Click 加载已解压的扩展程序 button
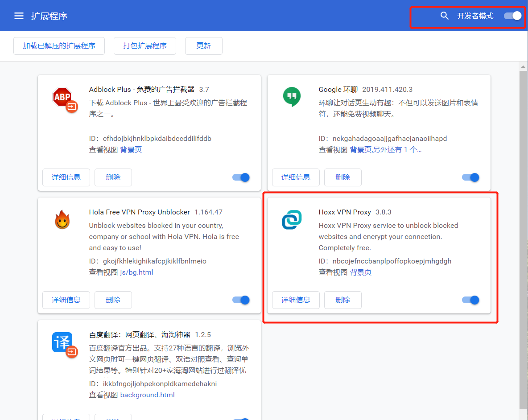528x420 pixels. coord(59,46)
